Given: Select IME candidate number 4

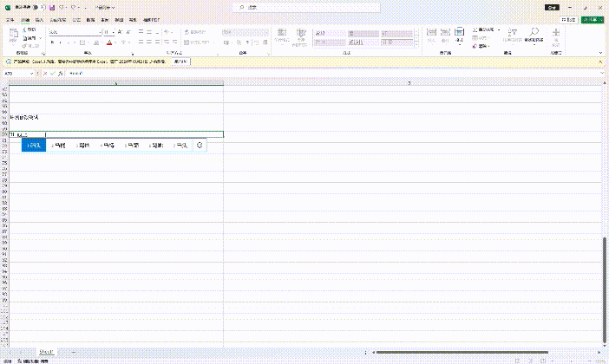Looking at the screenshot, I should click(107, 145).
